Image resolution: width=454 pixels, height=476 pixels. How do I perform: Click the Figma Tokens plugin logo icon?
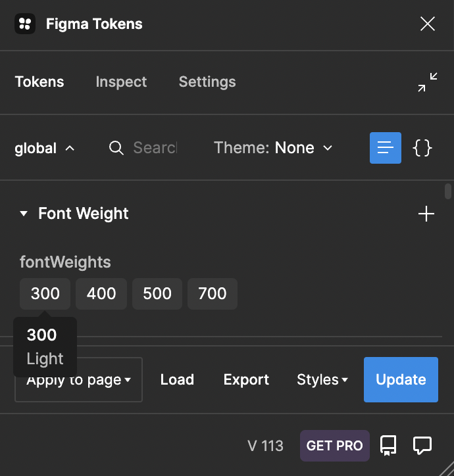tap(25, 24)
